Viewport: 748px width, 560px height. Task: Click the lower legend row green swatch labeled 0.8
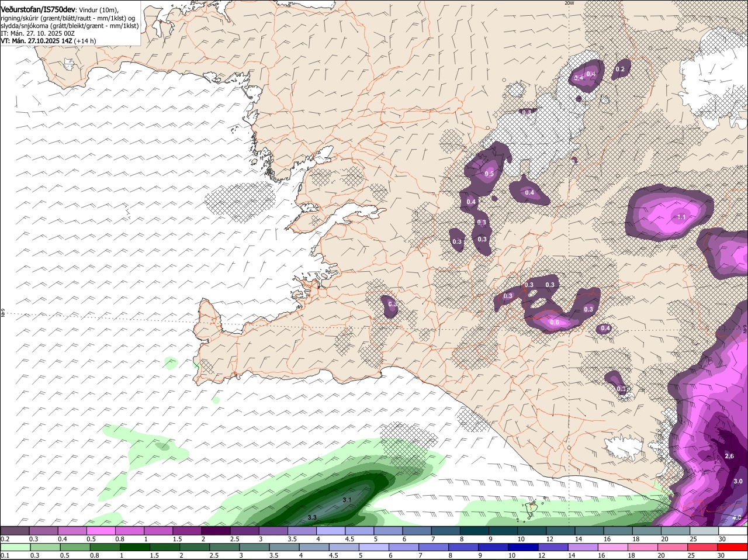pyautogui.click(x=105, y=547)
